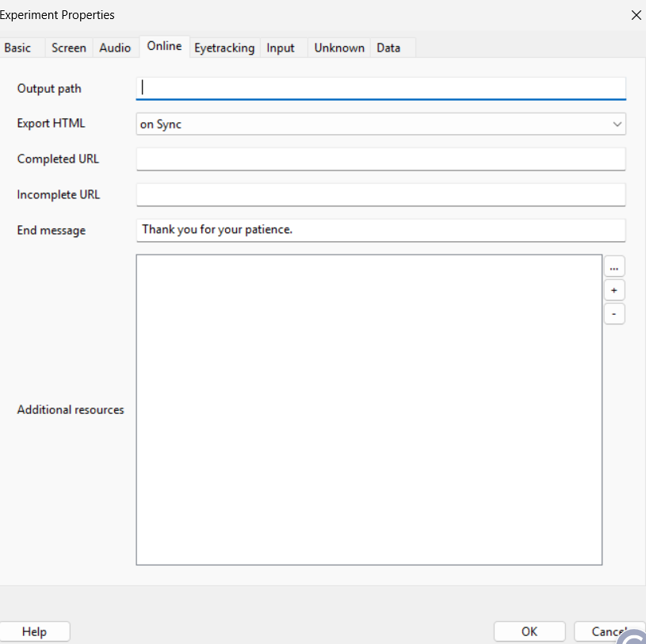The image size is (646, 644).
Task: Select the Online tab
Action: (164, 46)
